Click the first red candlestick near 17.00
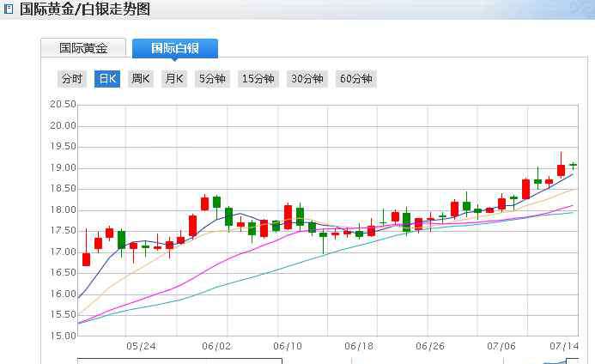The width and height of the screenshot is (595, 364). pyautogui.click(x=86, y=259)
